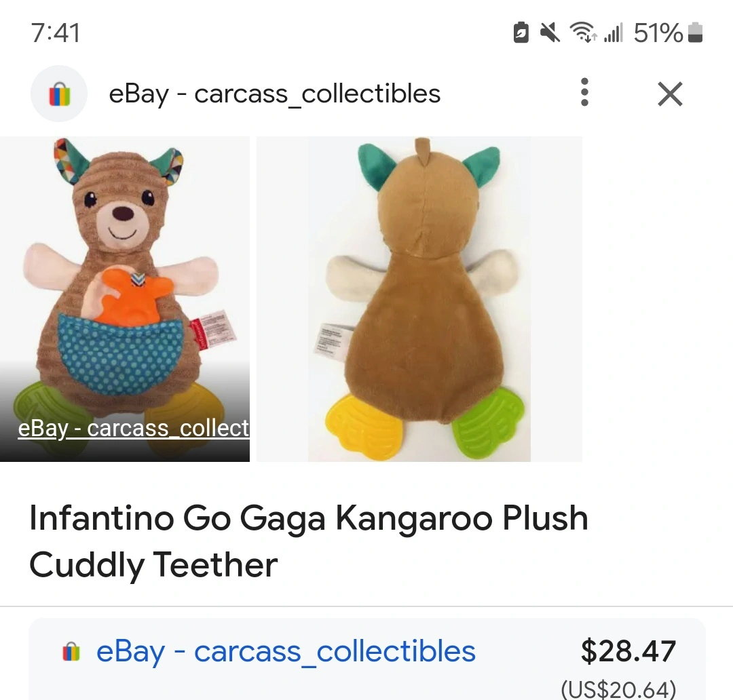
Task: Tap the cellular signal strength icon
Action: pos(613,32)
